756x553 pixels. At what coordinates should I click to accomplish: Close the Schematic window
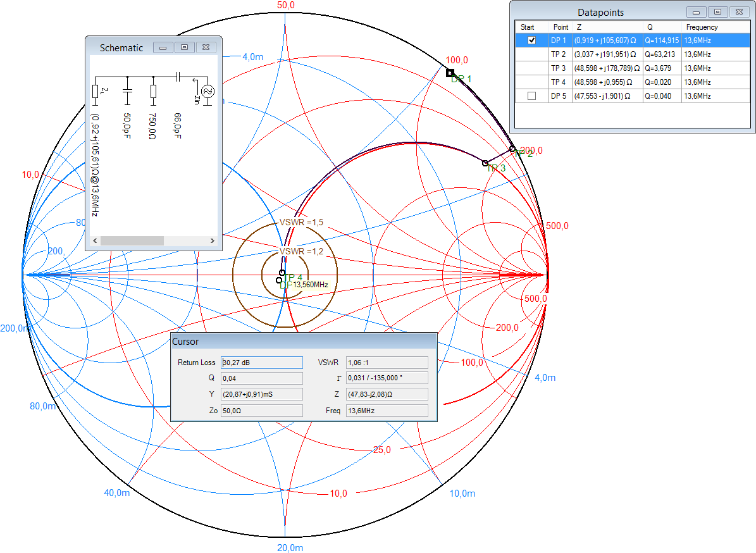206,47
